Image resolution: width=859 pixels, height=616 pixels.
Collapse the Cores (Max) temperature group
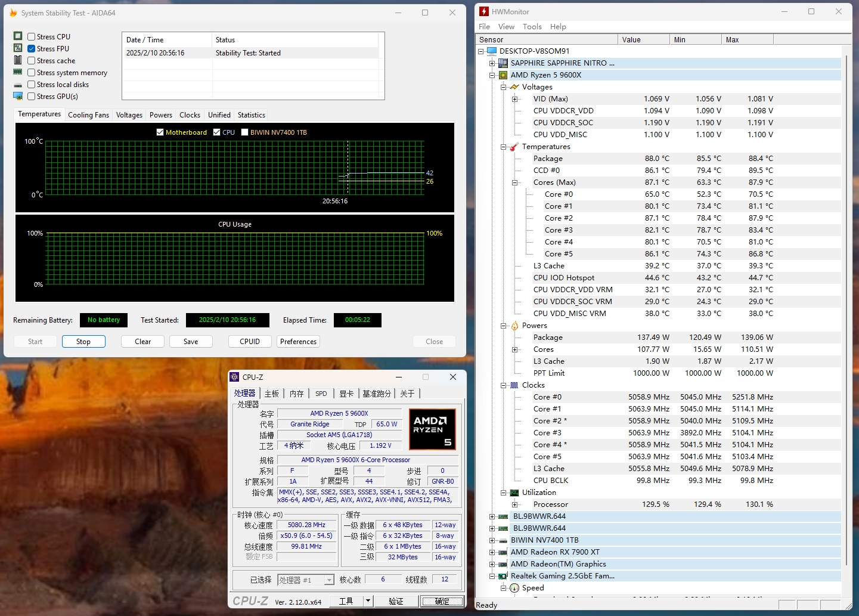coord(514,182)
